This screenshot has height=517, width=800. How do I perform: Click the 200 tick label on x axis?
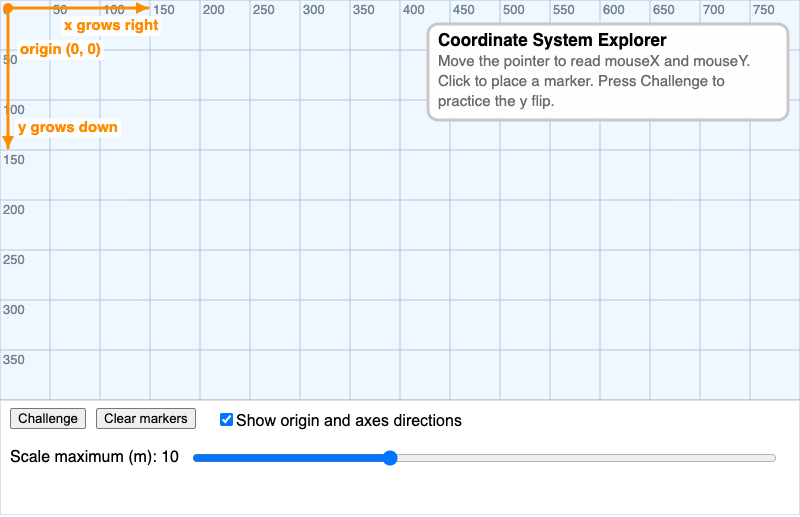[213, 10]
